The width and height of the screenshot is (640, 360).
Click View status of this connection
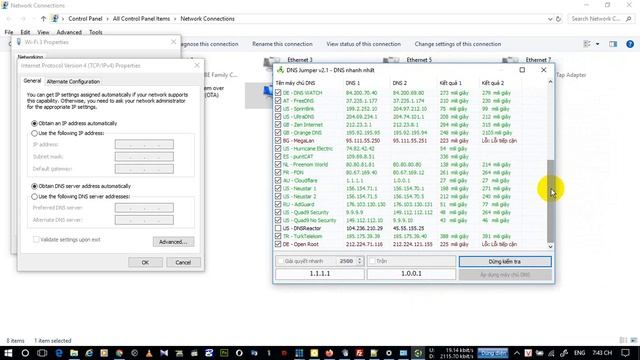(x=363, y=44)
